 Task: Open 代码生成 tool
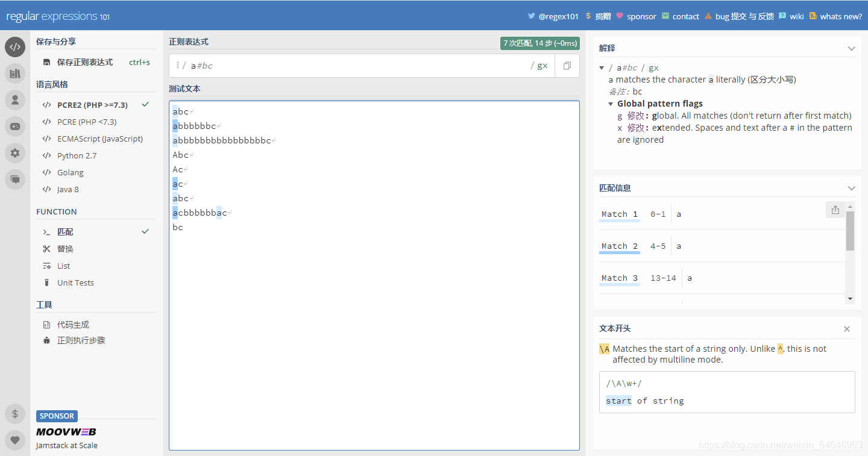point(96,325)
